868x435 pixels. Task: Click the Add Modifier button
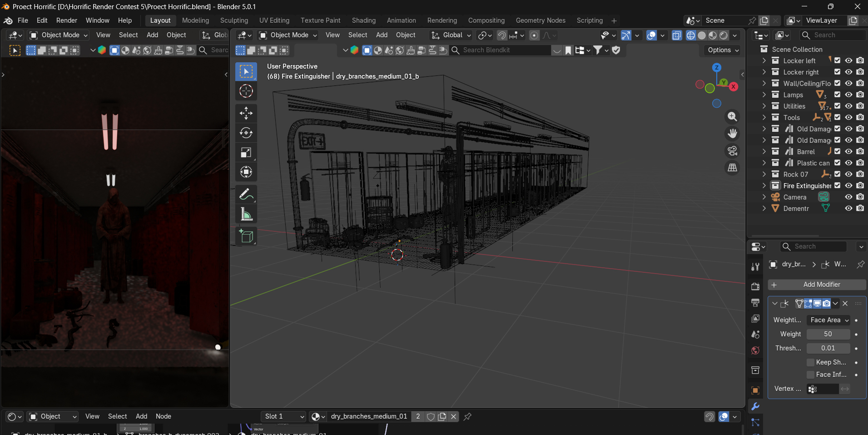click(817, 285)
